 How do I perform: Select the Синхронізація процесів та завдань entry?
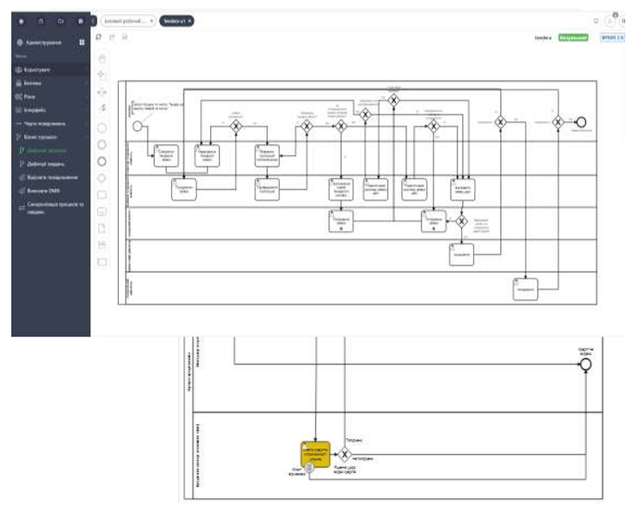(51, 208)
